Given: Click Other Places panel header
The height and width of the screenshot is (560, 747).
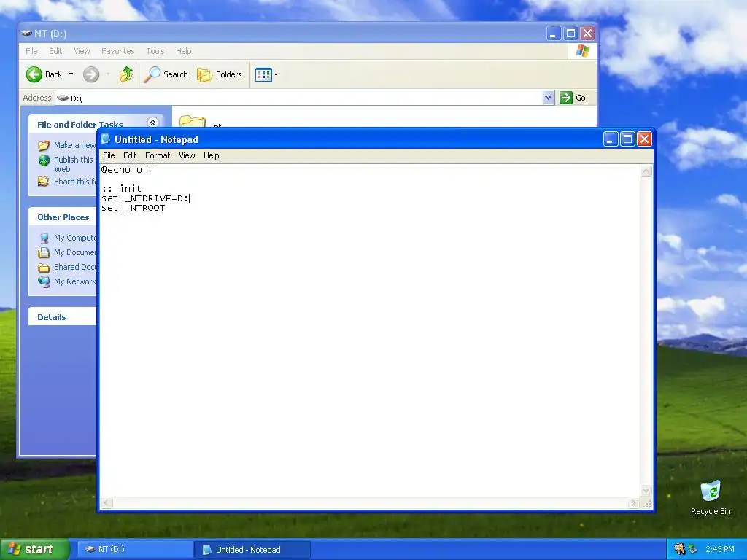Looking at the screenshot, I should [x=63, y=217].
